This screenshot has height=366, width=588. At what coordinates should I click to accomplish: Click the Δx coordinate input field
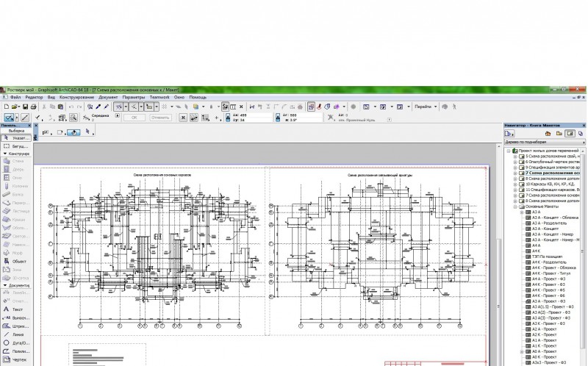point(251,115)
